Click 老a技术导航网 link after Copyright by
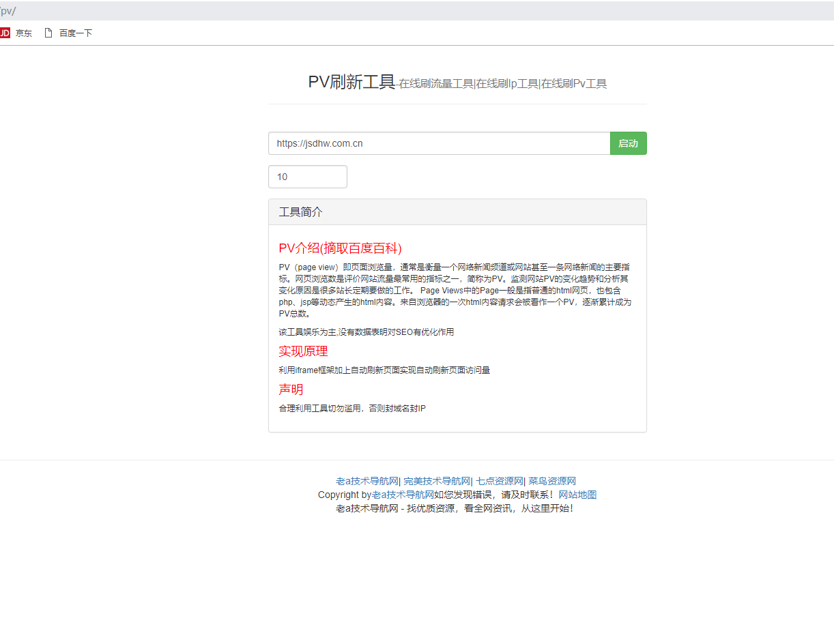 pos(403,495)
